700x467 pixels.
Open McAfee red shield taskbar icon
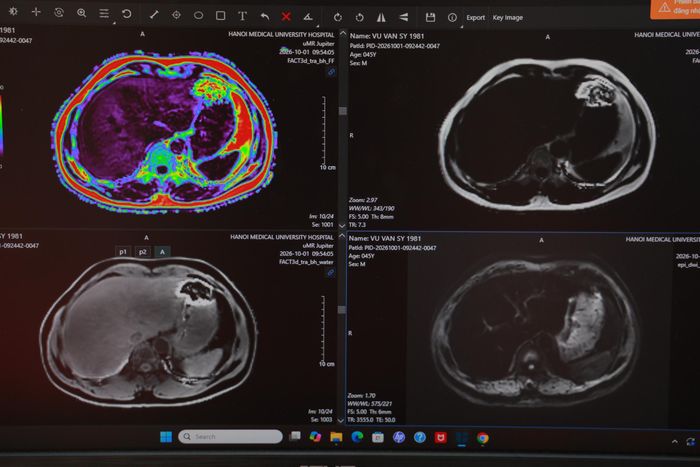(441, 438)
